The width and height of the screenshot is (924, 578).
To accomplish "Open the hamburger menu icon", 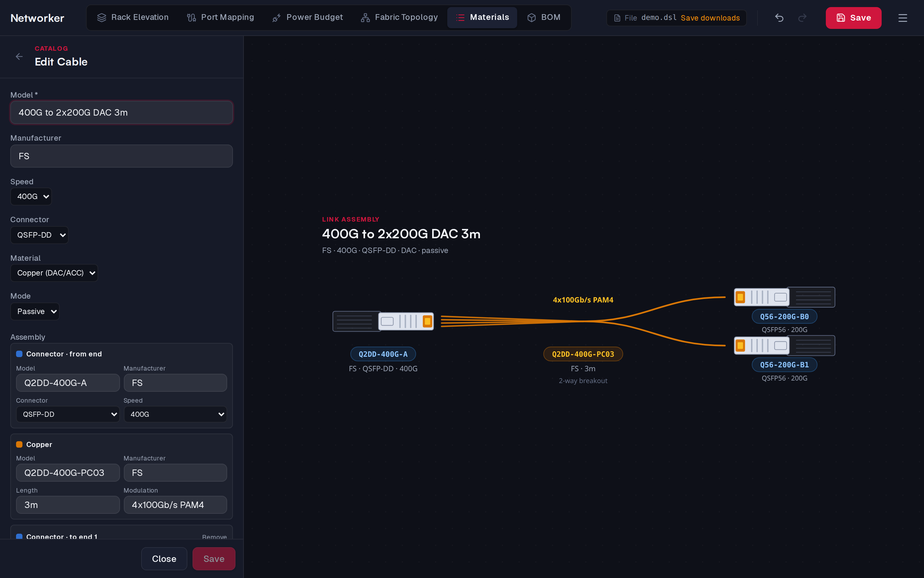I will (903, 18).
